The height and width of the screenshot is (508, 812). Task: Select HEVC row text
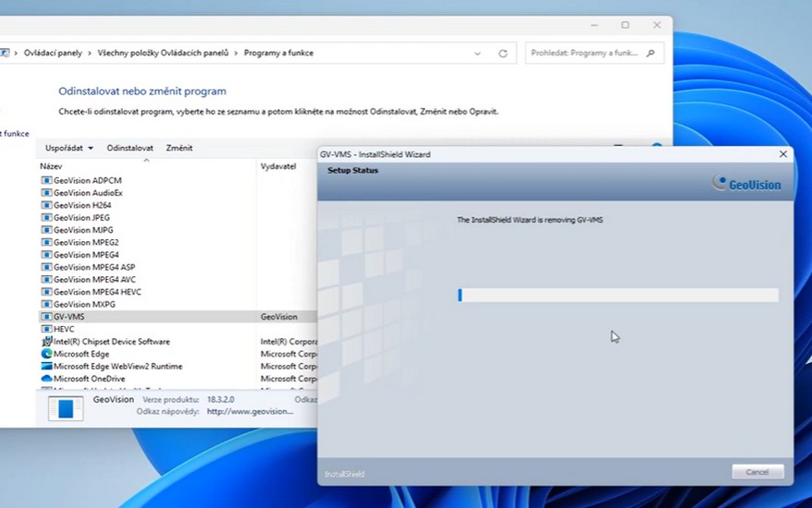click(64, 329)
